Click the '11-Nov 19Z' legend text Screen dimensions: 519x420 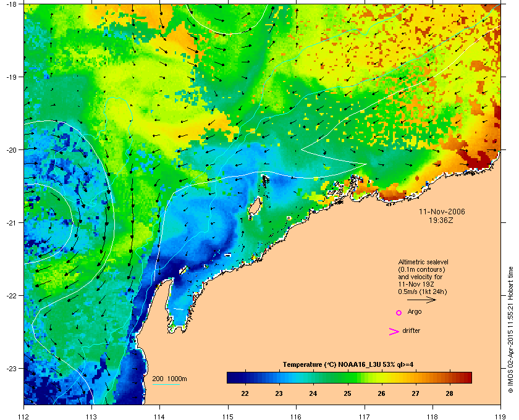[416, 284]
